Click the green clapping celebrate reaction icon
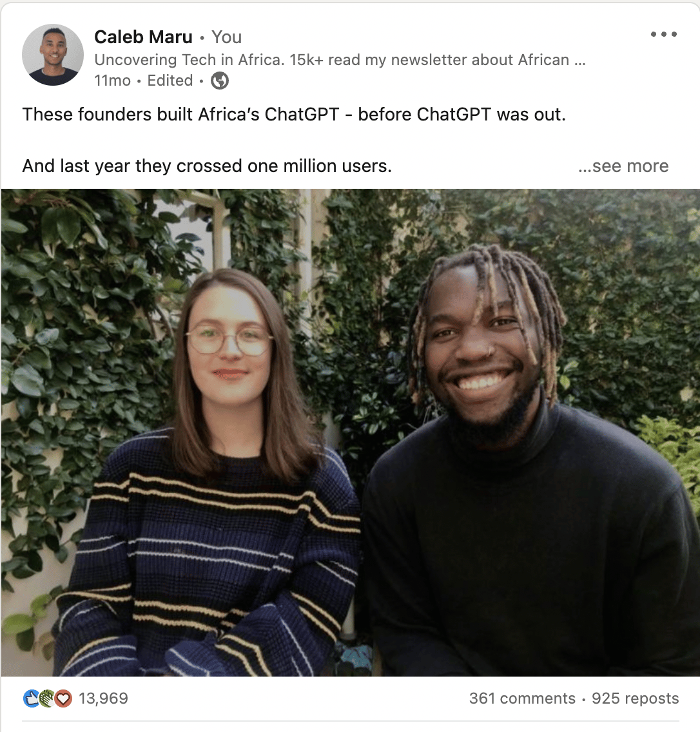700x732 pixels. (x=46, y=698)
